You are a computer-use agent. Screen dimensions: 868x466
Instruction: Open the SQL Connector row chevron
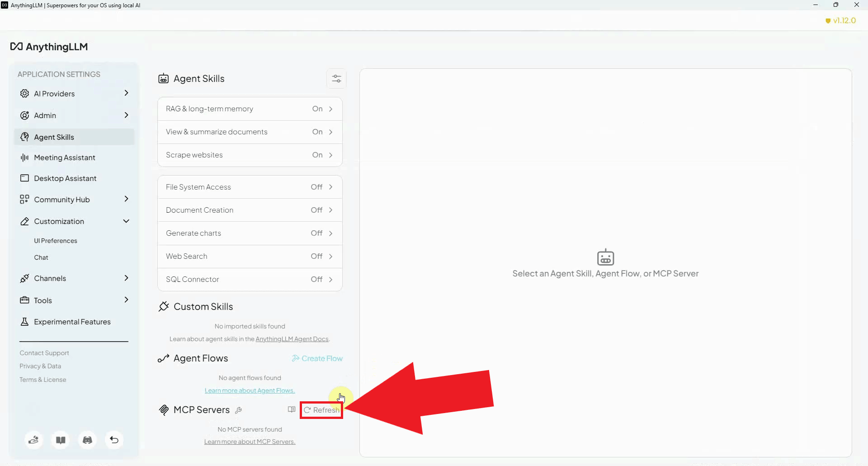(330, 280)
